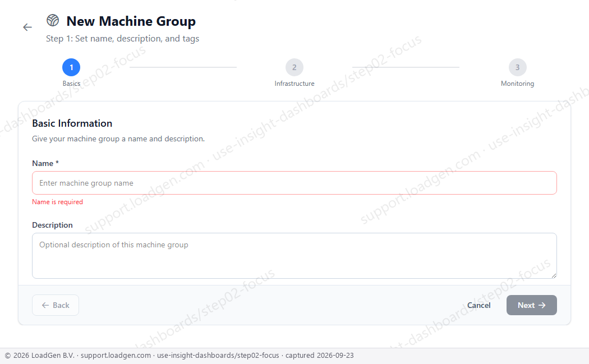Screen dimensions: 589x364
Task: Click the 'Name is required' error message
Action: (x=57, y=202)
